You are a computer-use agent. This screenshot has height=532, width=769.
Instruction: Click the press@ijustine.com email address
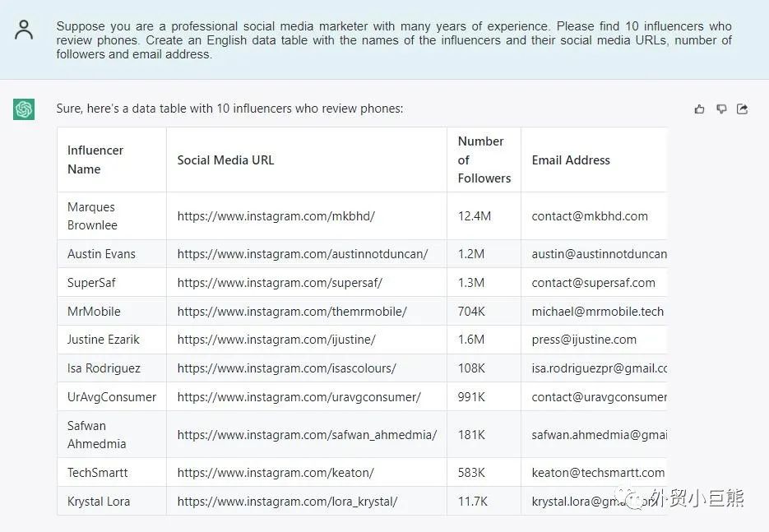pos(584,340)
